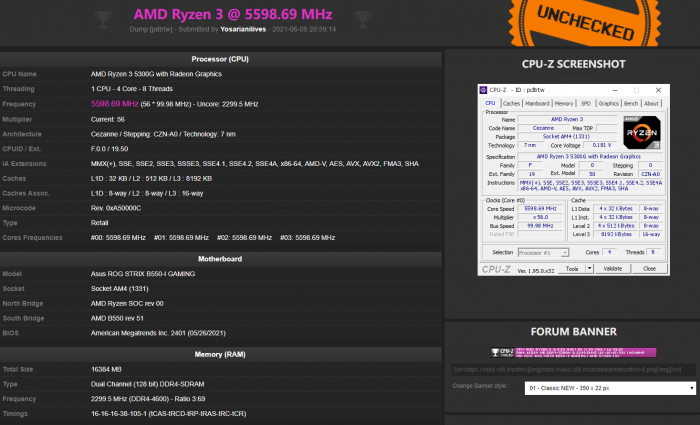Click the CPU-Z app icon in title bar
The height and width of the screenshot is (425, 700).
pos(486,90)
